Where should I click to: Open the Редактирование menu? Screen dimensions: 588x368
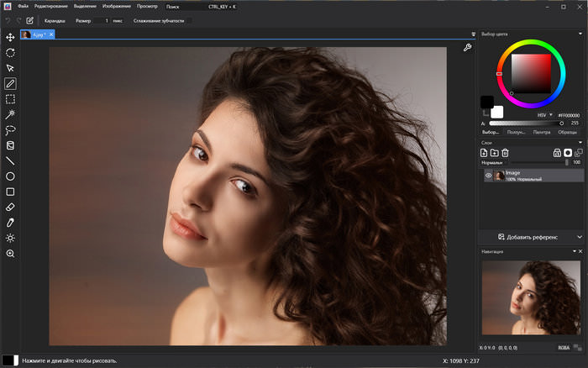tap(50, 7)
